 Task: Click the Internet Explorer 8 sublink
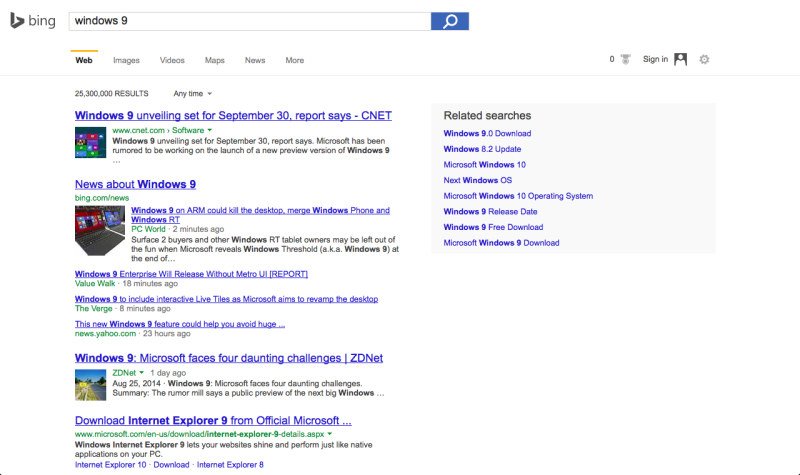coord(230,465)
